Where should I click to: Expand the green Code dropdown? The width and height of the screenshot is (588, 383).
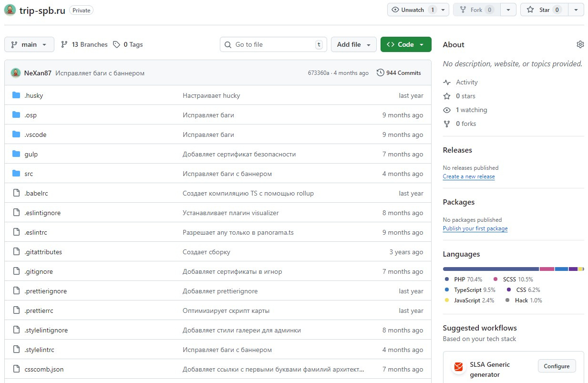pos(406,44)
